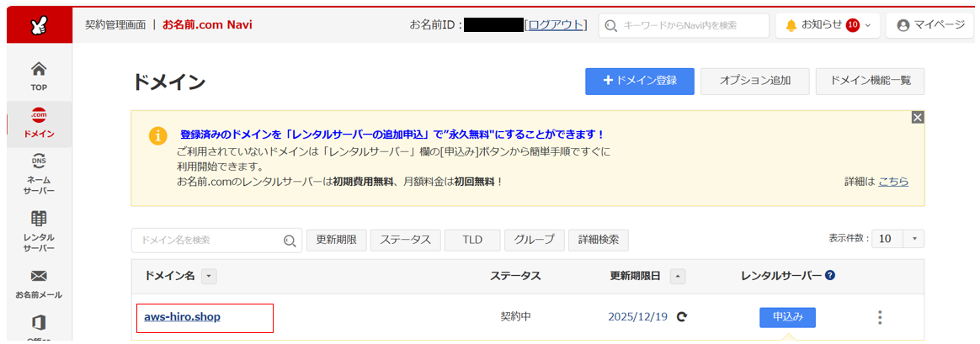980x344 pixels.
Task: Click the blue banner headline about 永久無料
Action: click(x=391, y=135)
